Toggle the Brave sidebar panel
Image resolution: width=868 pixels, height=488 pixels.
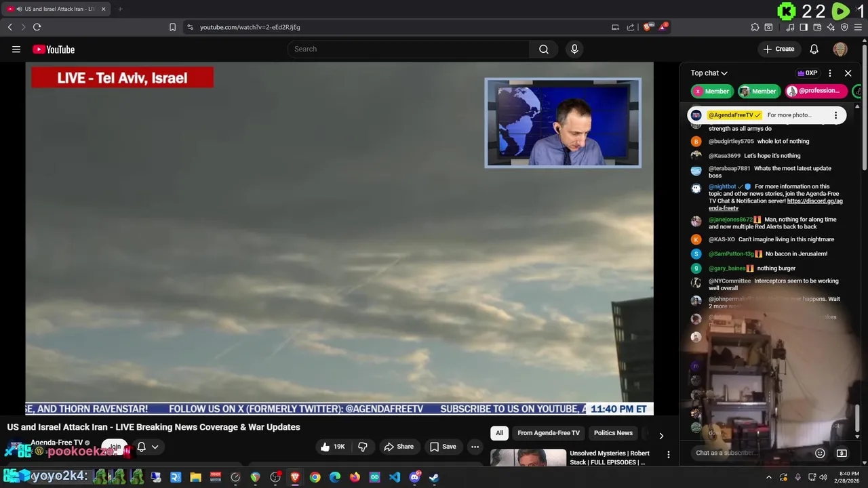pyautogui.click(x=804, y=27)
